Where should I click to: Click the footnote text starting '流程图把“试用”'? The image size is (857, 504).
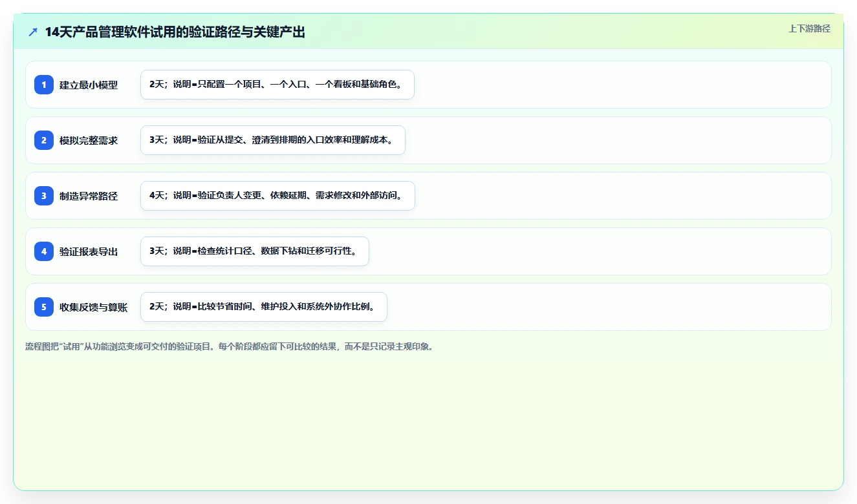229,346
